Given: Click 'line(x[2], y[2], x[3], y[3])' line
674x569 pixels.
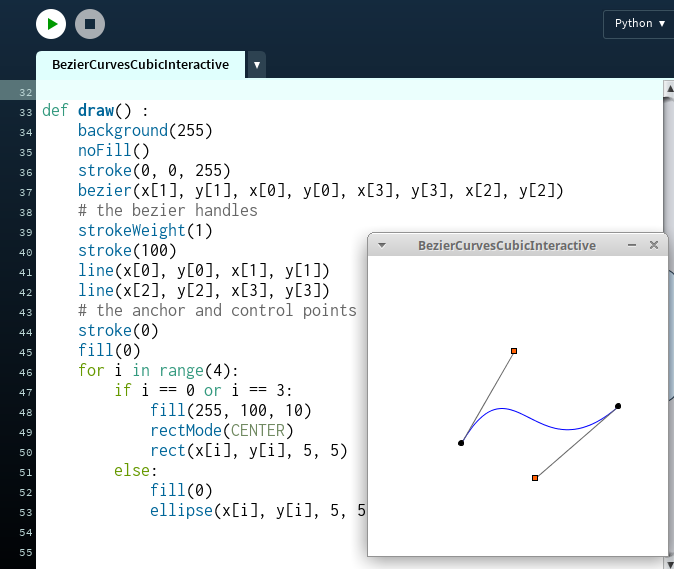Looking at the screenshot, I should [204, 291].
